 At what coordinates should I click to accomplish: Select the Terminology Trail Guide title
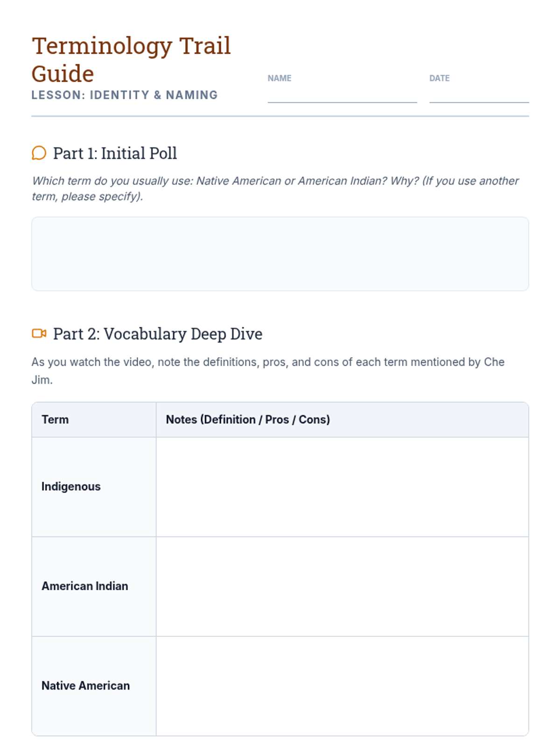click(131, 59)
